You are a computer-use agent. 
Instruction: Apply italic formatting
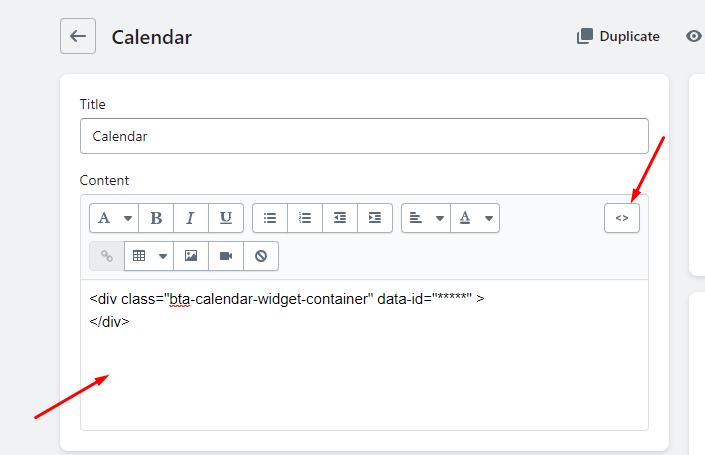[x=191, y=218]
